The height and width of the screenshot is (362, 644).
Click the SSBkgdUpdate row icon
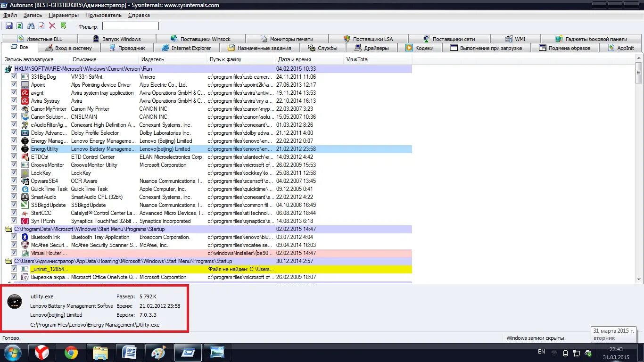tap(25, 205)
